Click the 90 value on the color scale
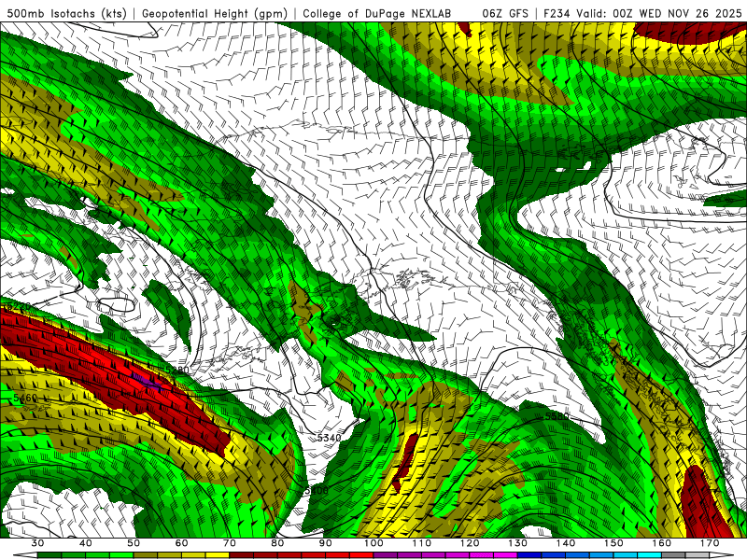Viewport: 747px width, 560px height. pyautogui.click(x=325, y=543)
